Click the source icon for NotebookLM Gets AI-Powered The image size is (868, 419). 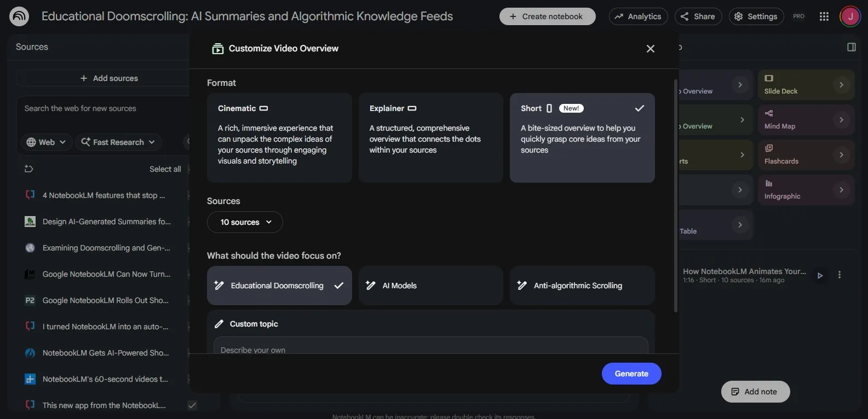point(30,353)
